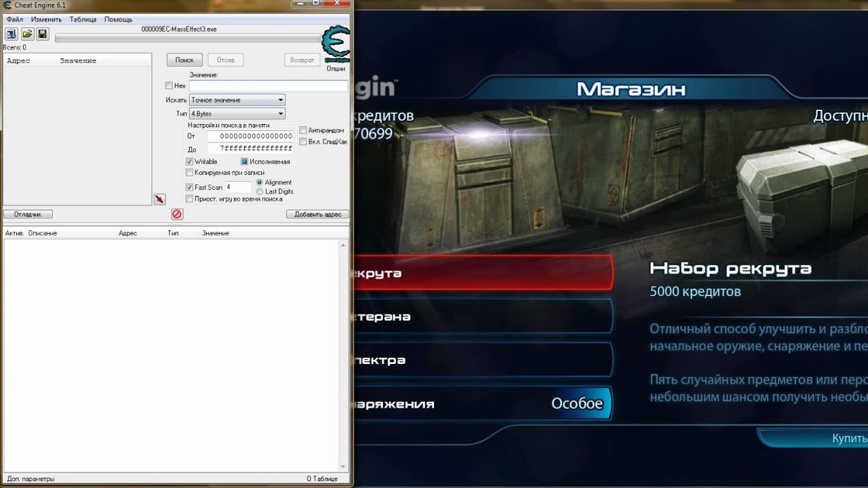Image resolution: width=868 pixels, height=488 pixels.
Task: Select the Alignment radio button
Action: pos(260,182)
